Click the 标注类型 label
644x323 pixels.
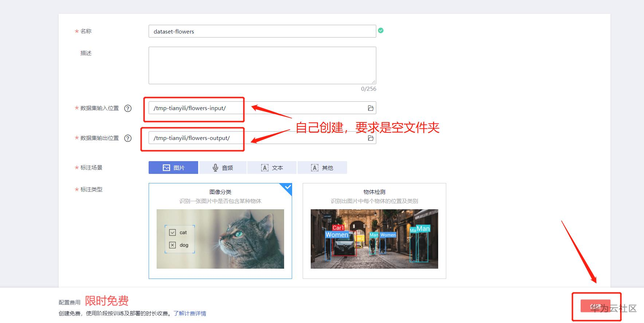(91, 190)
